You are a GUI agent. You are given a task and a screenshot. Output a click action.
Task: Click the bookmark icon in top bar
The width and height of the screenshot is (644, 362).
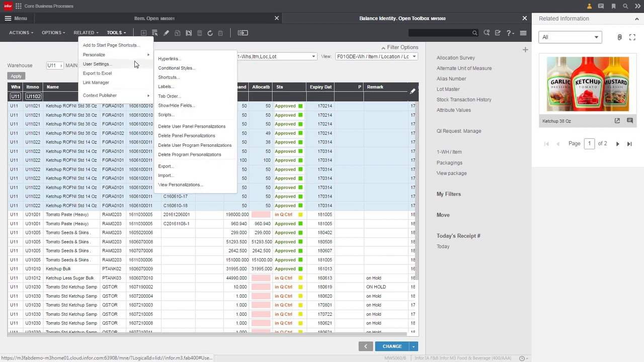(x=613, y=6)
